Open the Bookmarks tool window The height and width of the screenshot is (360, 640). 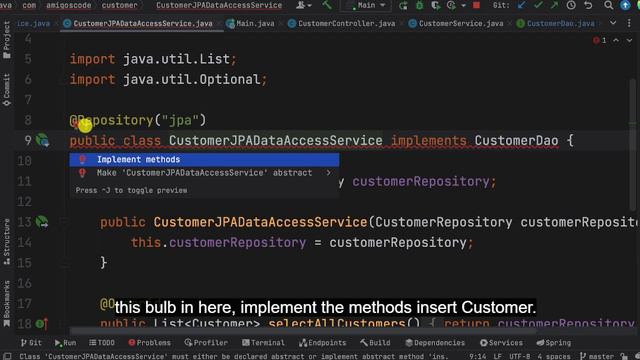[x=7, y=304]
